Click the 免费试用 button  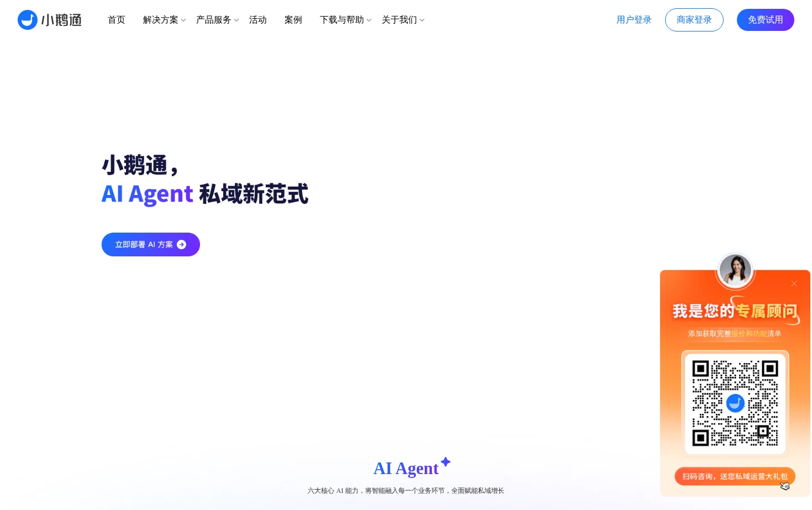tap(766, 20)
